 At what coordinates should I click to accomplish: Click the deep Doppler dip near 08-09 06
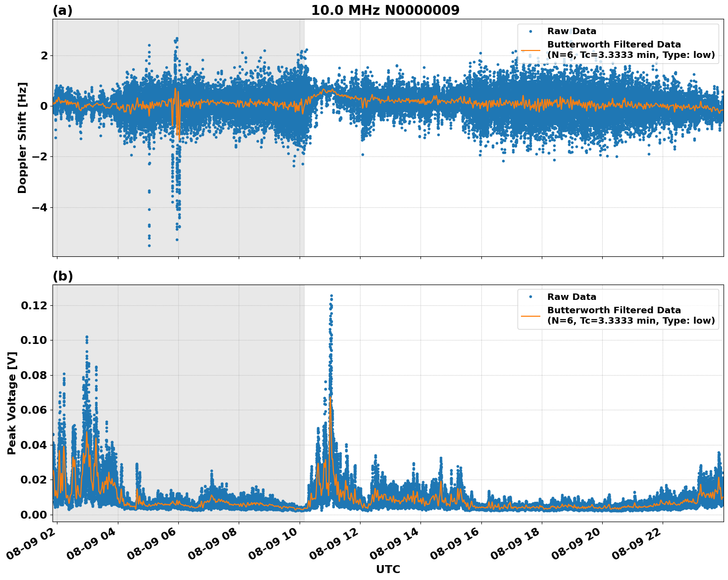(177, 213)
